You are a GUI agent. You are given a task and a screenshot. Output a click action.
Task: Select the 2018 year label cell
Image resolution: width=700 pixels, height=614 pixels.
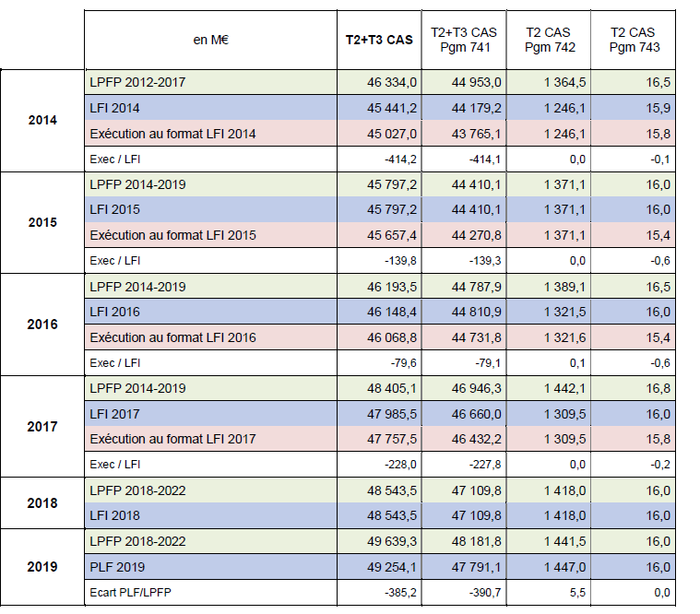point(42,503)
